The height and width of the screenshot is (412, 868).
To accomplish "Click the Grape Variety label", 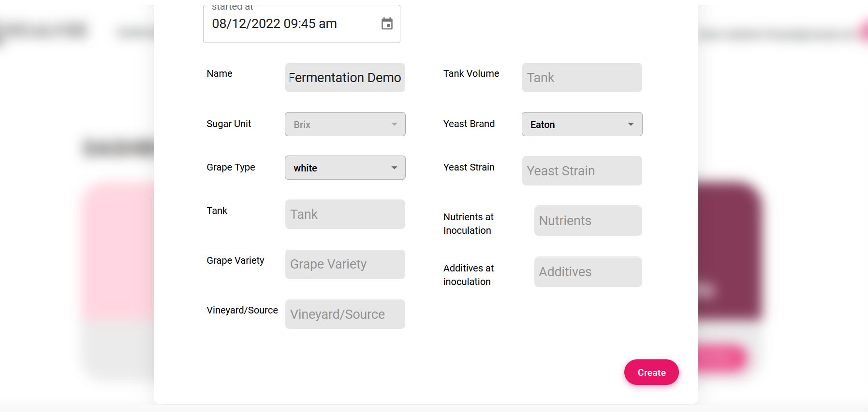I will tap(235, 260).
